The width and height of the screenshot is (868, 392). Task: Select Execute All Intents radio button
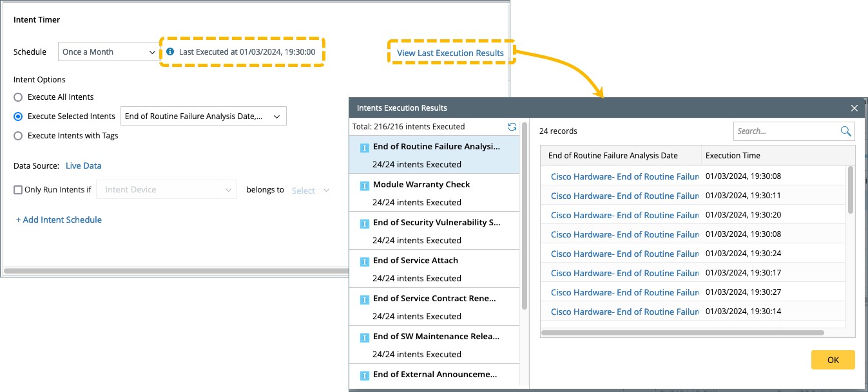point(18,97)
